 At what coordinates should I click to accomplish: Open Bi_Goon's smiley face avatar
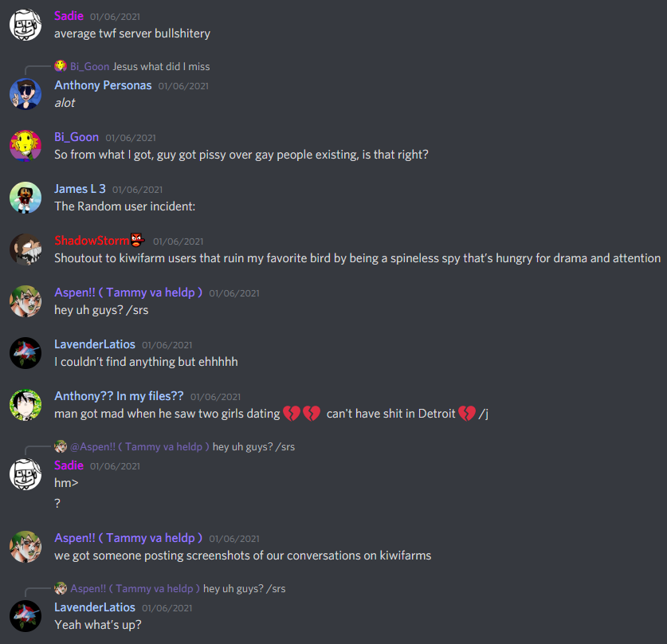click(x=26, y=146)
